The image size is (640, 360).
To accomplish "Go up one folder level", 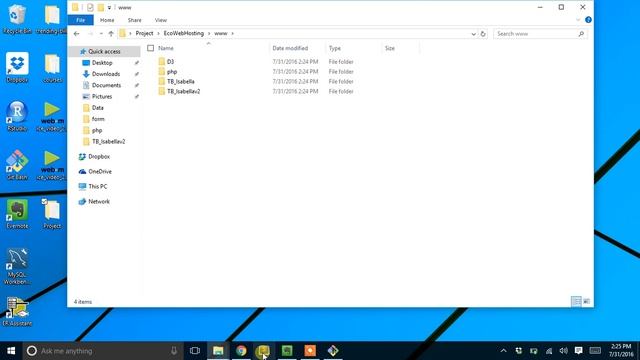I will pos(111,33).
